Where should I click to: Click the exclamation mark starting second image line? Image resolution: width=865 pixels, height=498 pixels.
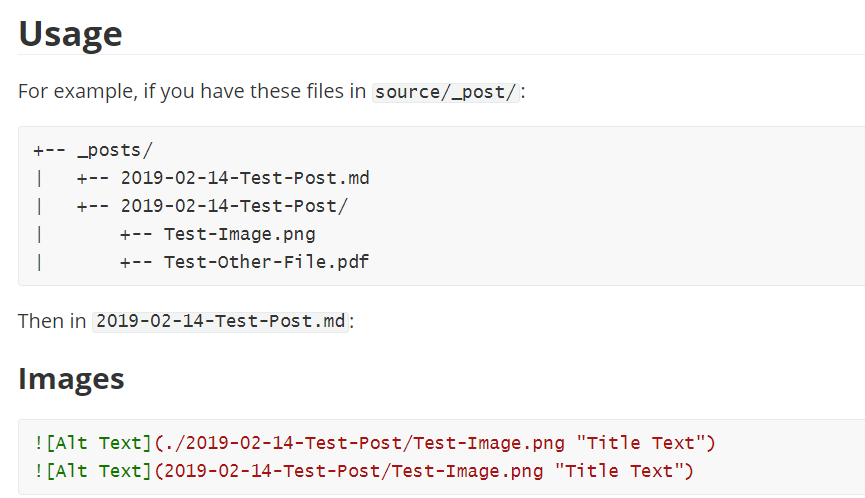[38, 471]
